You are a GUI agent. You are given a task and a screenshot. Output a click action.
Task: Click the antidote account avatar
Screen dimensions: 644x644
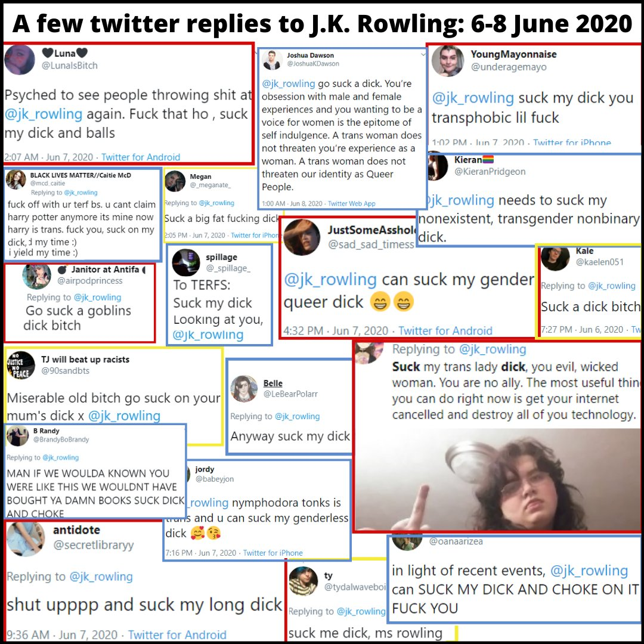click(x=26, y=538)
